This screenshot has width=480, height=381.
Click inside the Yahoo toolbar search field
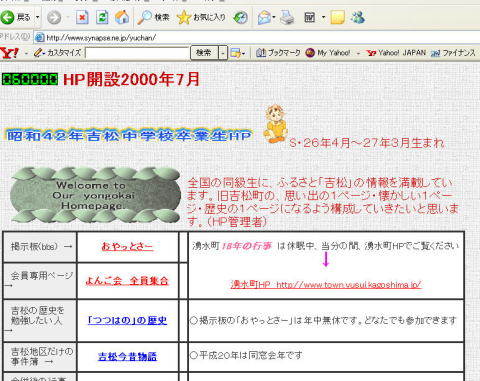[137, 53]
